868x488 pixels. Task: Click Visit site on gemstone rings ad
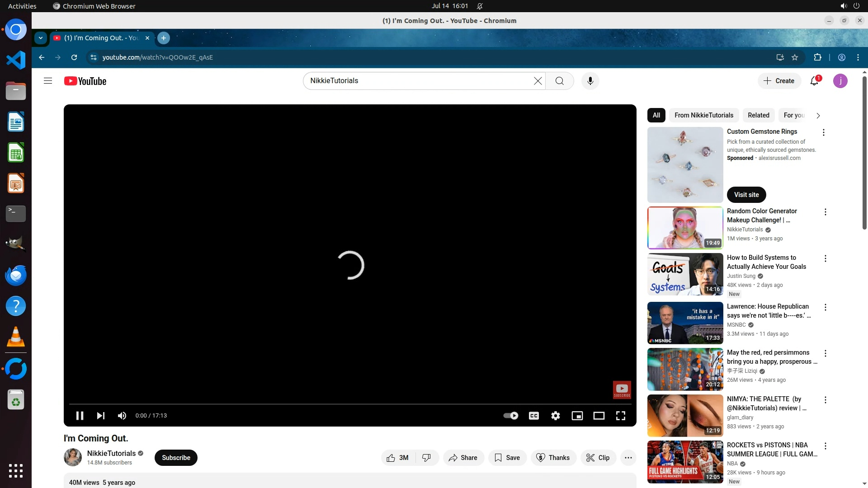coord(746,195)
